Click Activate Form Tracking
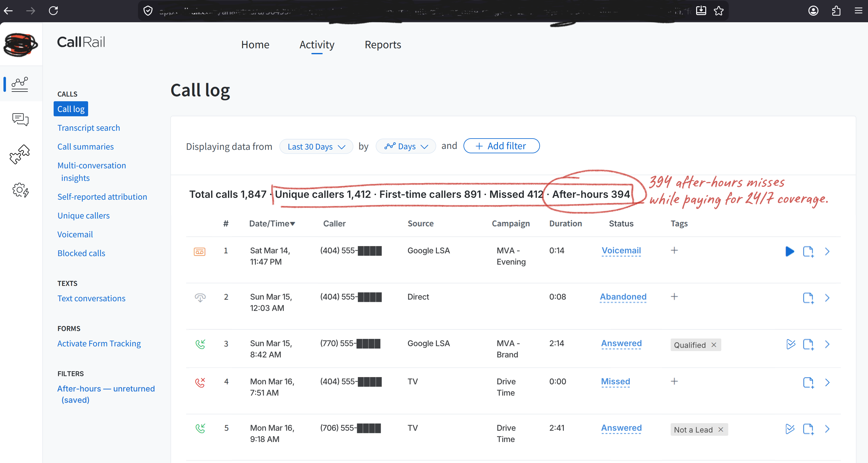The width and height of the screenshot is (868, 463). coord(99,344)
